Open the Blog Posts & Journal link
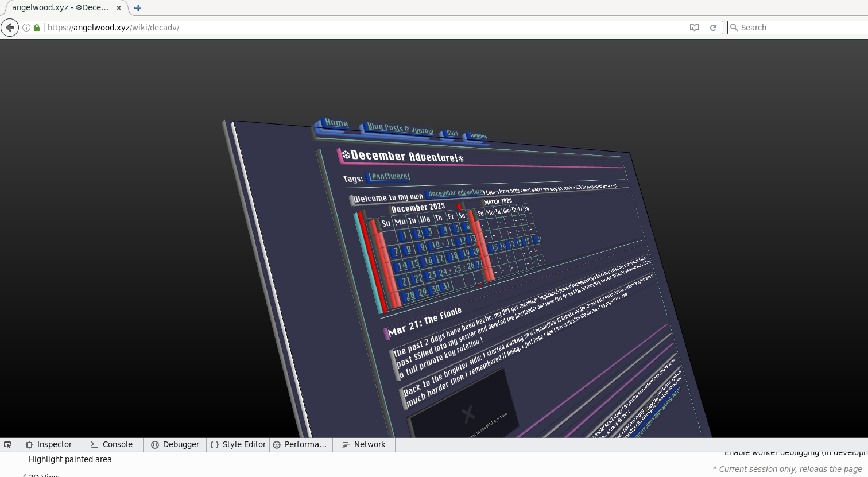The image size is (868, 477). click(400, 129)
